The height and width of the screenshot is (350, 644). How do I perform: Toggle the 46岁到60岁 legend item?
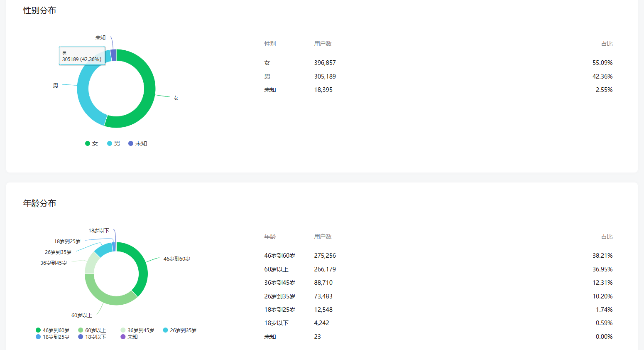(53, 330)
